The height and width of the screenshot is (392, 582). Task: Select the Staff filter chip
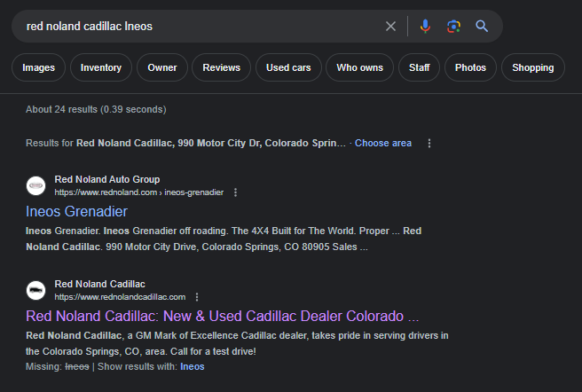(419, 67)
